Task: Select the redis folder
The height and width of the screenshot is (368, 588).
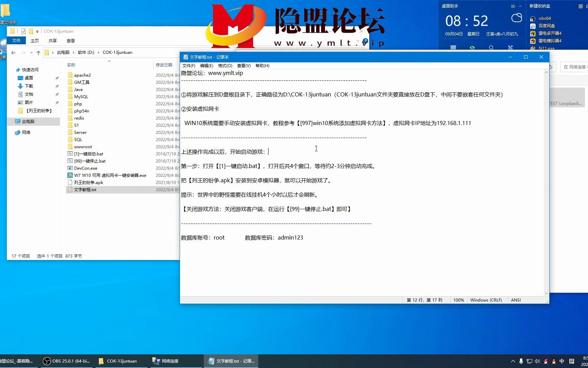Action: (x=79, y=118)
